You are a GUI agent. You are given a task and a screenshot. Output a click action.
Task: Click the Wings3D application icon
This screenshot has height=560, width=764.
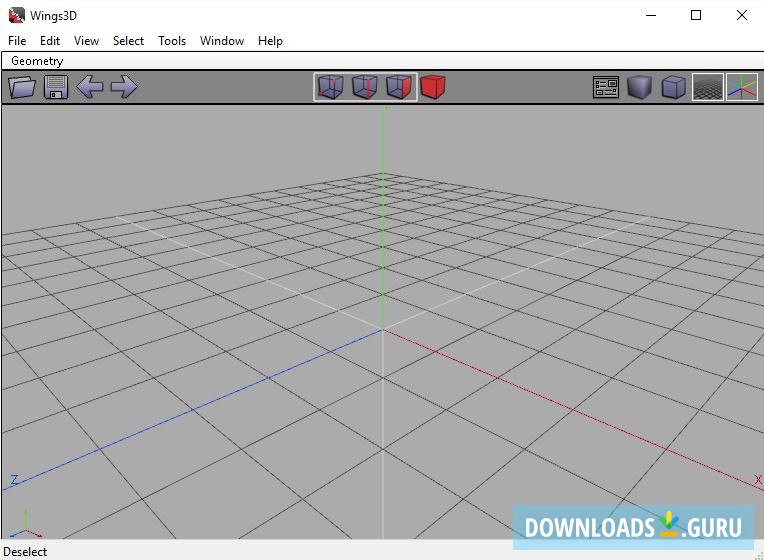16,15
